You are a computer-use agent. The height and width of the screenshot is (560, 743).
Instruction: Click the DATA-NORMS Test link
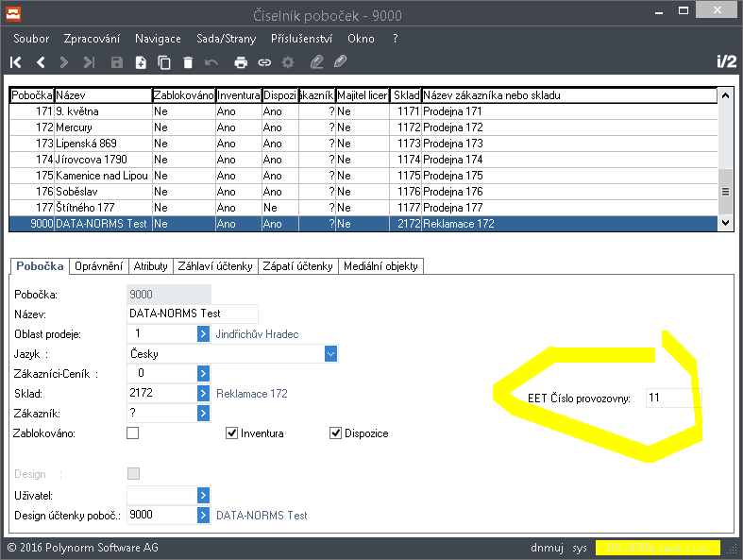pyautogui.click(x=262, y=516)
